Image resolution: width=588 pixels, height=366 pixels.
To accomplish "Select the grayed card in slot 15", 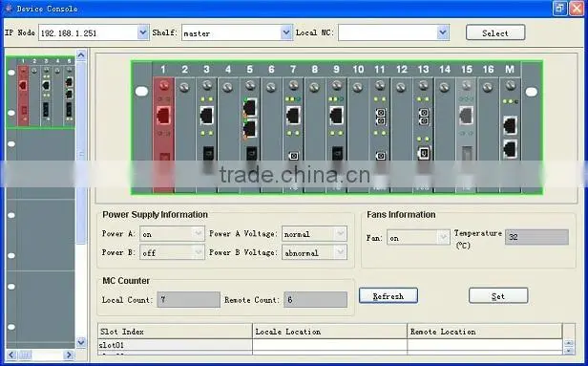I will tap(466, 135).
